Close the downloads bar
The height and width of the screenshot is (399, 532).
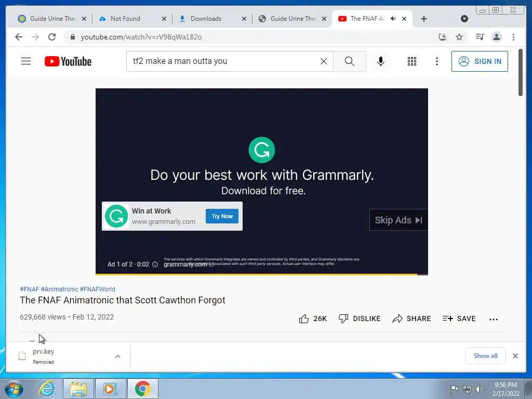click(x=515, y=355)
